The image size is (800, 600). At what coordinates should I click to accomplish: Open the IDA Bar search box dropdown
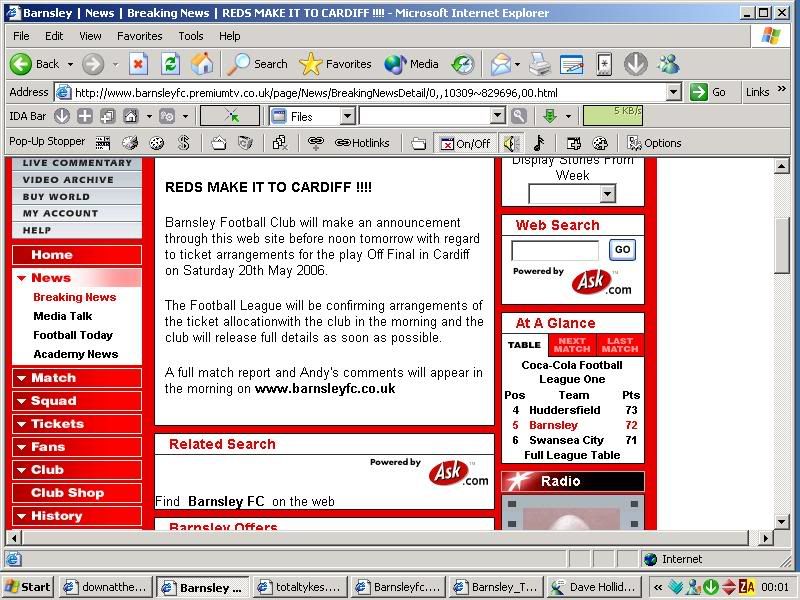[497, 116]
